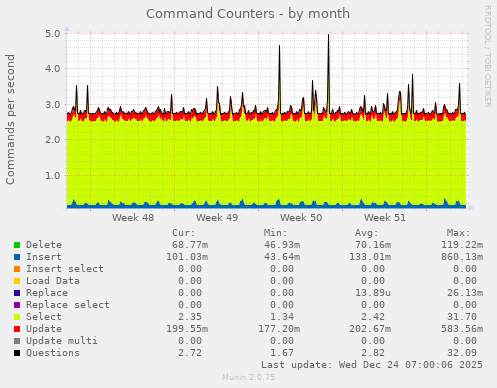Click the green Delete legend swatch
This screenshot has height=388, width=497.
pyautogui.click(x=17, y=245)
